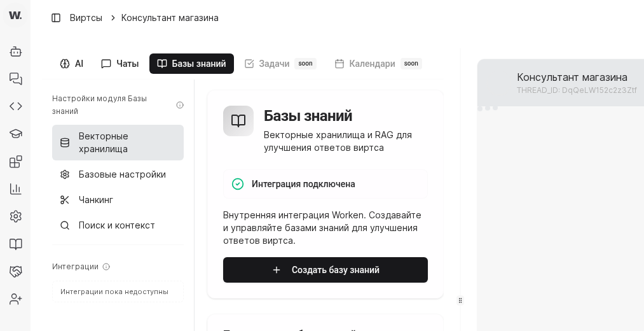Go to Виртсы breadcrumb link
Screen dimensions: 644x331
[86, 18]
